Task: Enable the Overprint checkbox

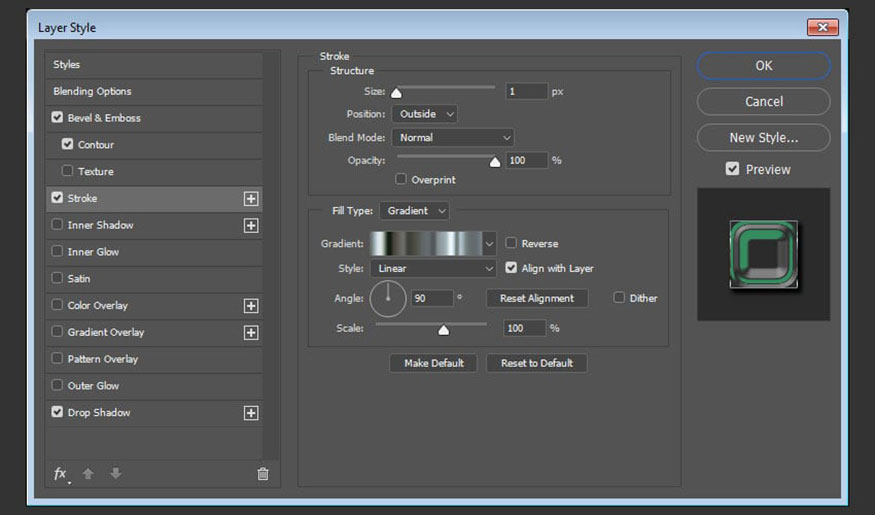Action: 401,179
